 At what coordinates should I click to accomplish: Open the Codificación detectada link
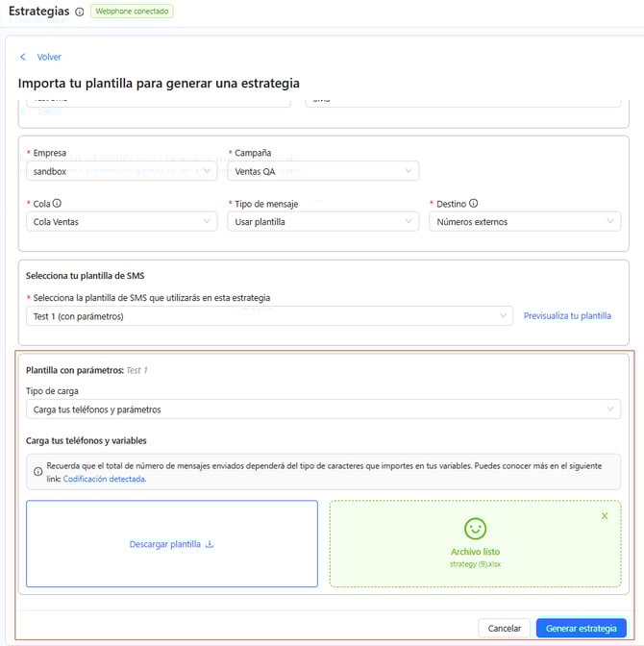tap(104, 479)
